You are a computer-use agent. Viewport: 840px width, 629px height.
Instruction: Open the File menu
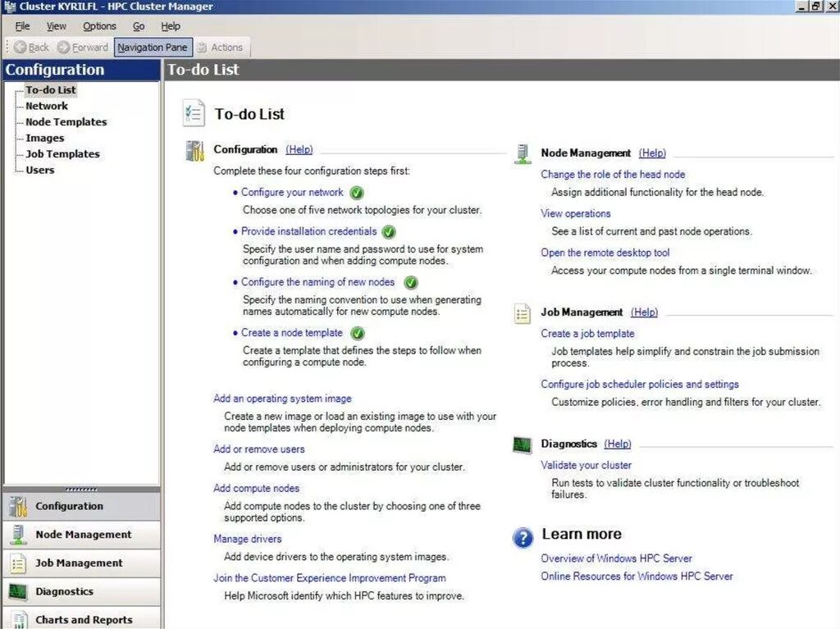[x=22, y=25]
